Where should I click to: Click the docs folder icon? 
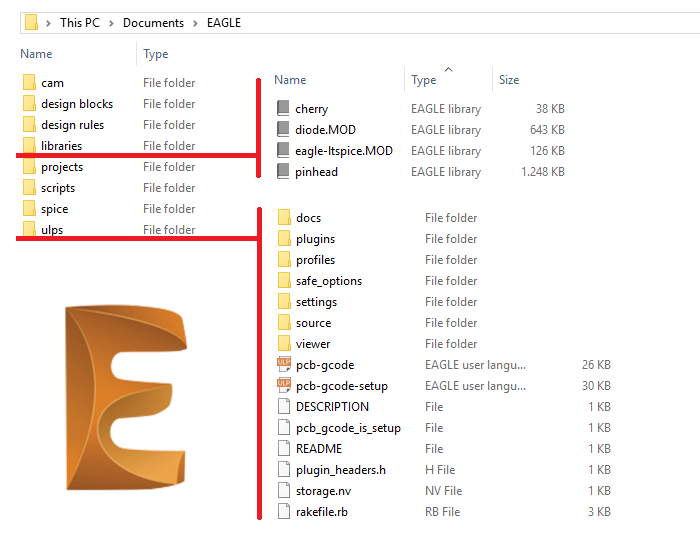click(x=284, y=217)
